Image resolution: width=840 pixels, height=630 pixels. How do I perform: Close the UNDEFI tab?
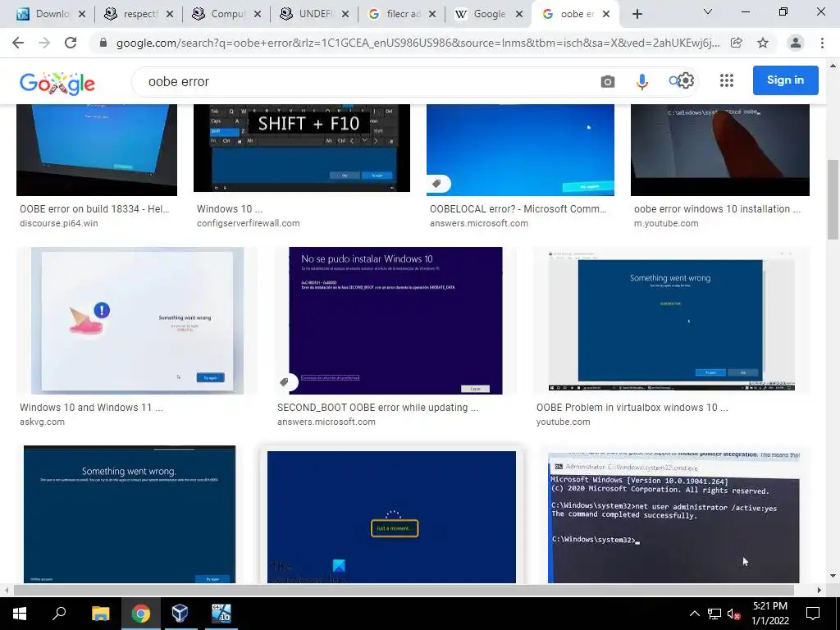click(345, 14)
